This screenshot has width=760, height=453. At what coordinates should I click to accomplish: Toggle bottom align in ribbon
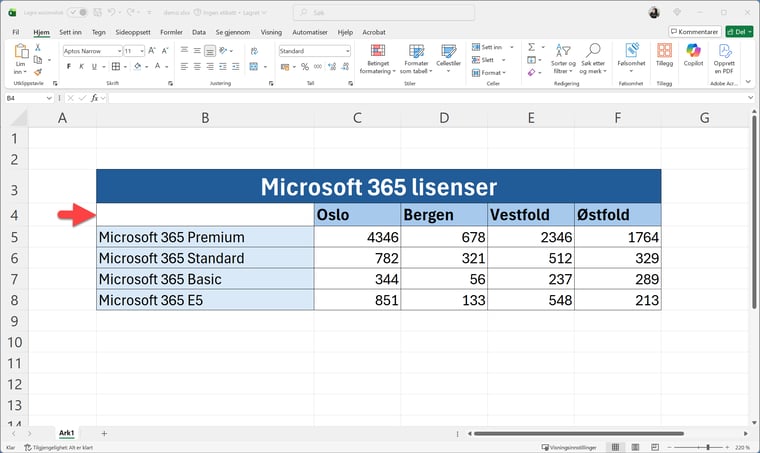(210, 50)
